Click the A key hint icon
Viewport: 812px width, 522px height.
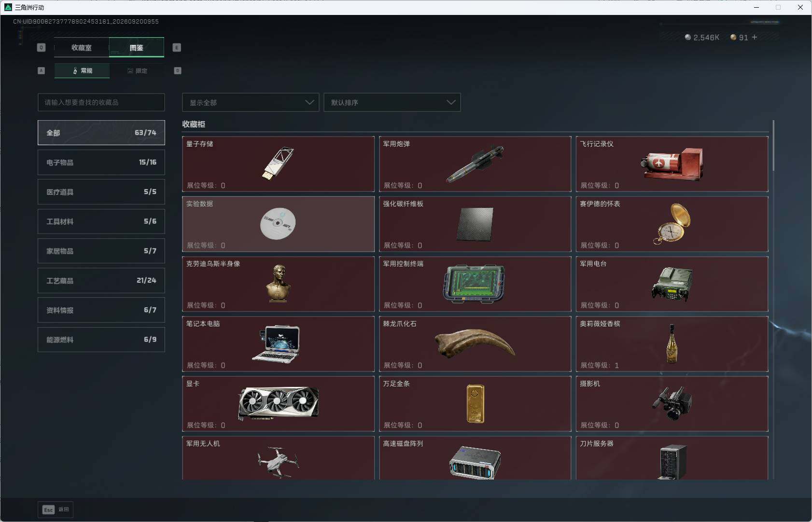tap(41, 70)
